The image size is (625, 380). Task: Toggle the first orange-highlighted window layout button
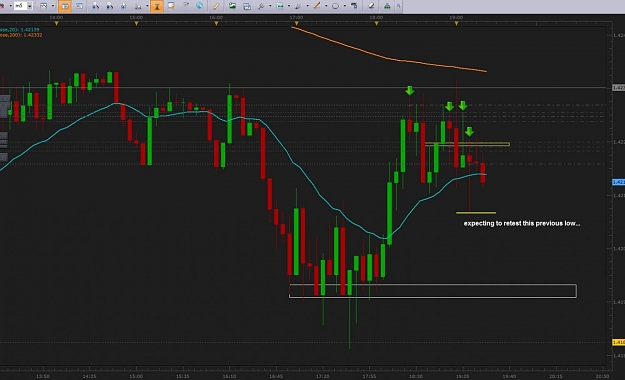(x=65, y=6)
